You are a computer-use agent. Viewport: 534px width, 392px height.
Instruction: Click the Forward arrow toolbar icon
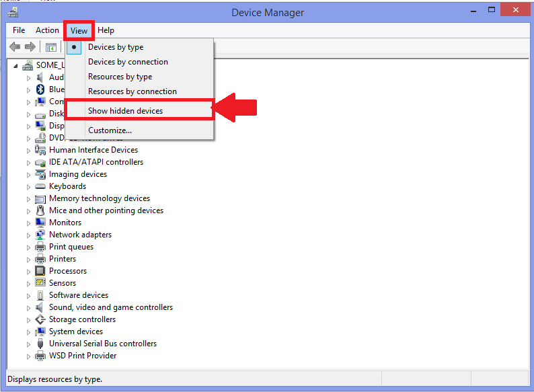coord(30,46)
